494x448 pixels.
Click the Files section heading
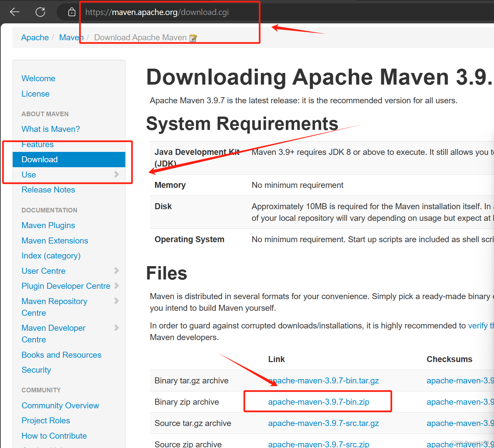point(167,273)
